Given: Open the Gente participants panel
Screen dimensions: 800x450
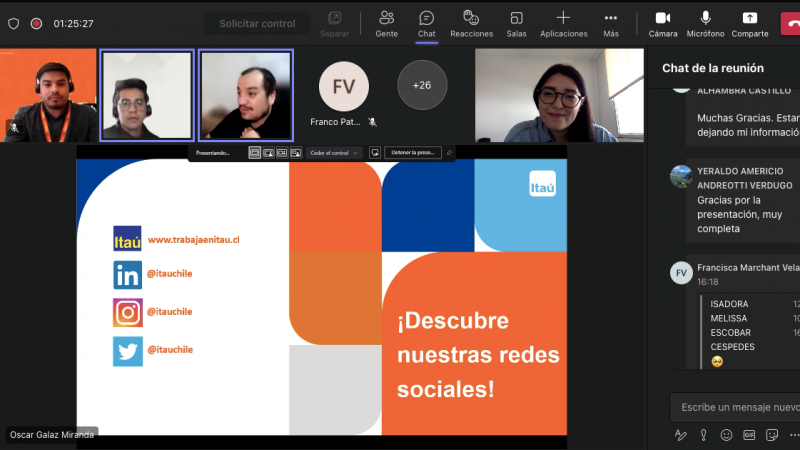Looking at the screenshot, I should click(386, 23).
